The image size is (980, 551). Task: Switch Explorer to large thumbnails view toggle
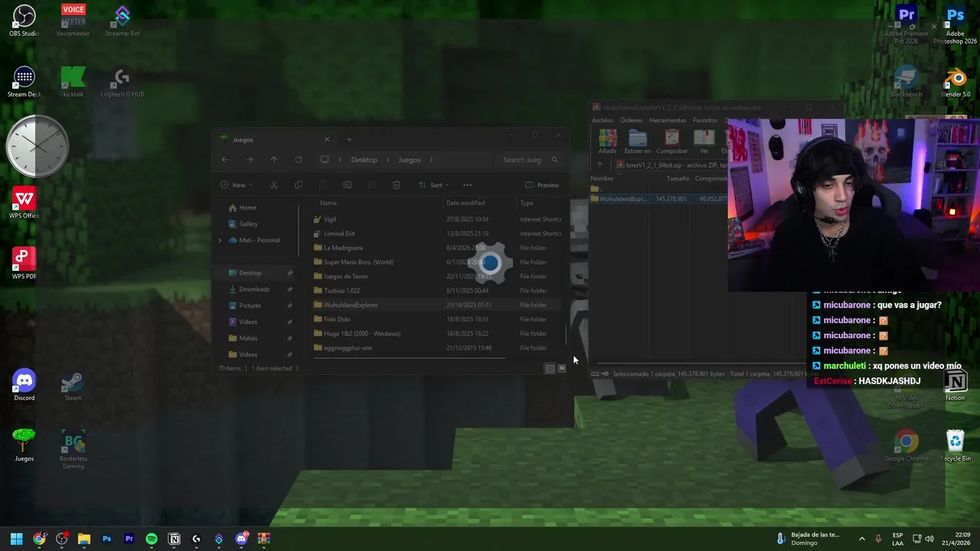pos(562,369)
